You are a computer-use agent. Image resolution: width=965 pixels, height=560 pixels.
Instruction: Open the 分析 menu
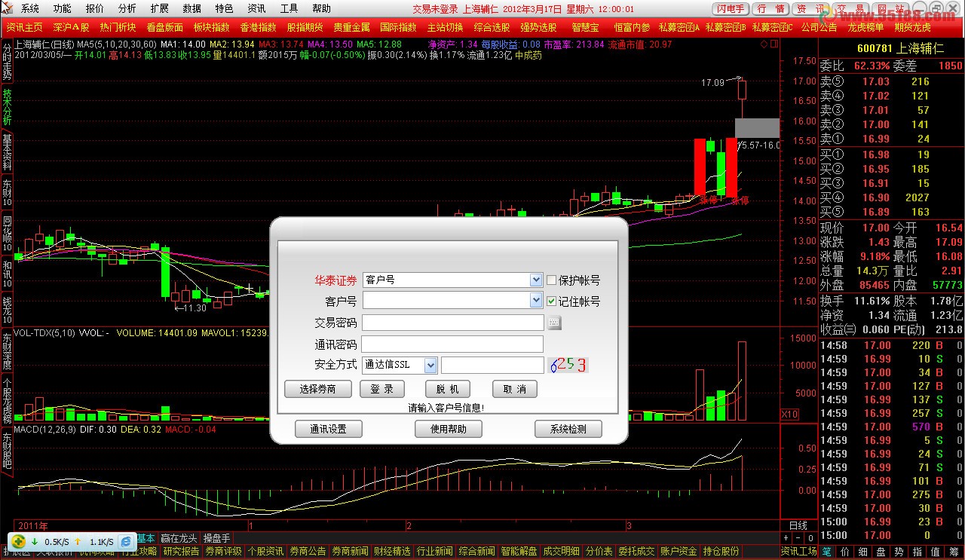coord(127,9)
